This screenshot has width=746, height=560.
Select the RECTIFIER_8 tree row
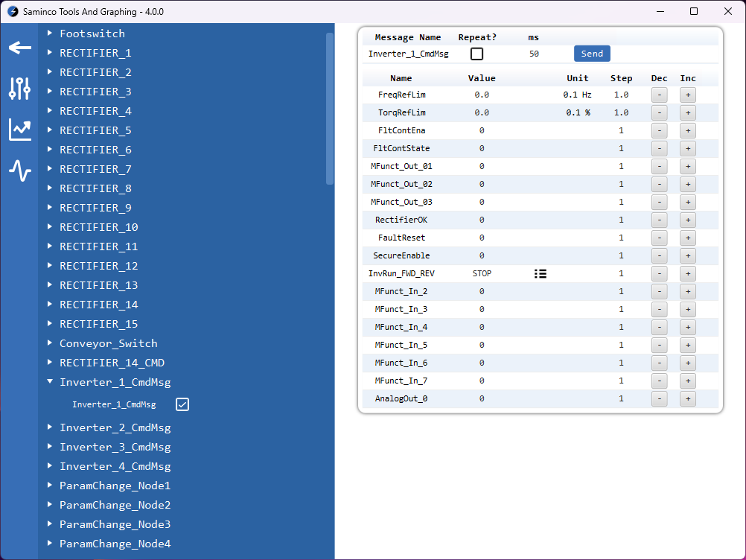[95, 188]
